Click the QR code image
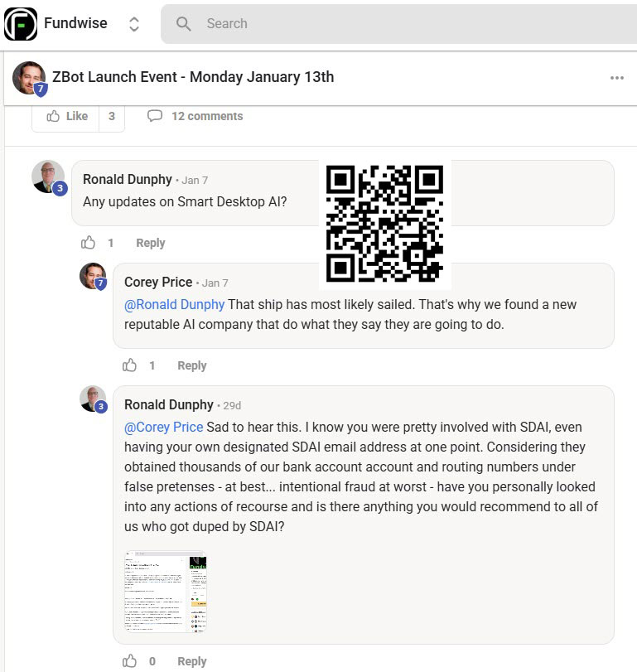This screenshot has width=637, height=672. 384,224
